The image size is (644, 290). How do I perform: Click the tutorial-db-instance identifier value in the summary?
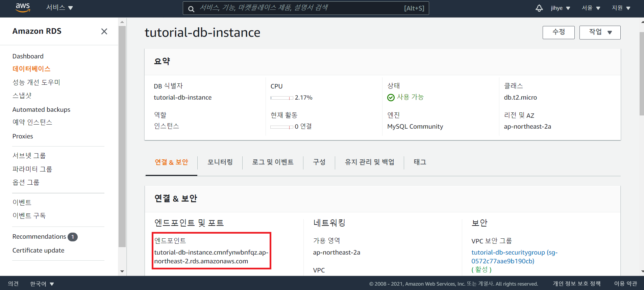point(182,98)
